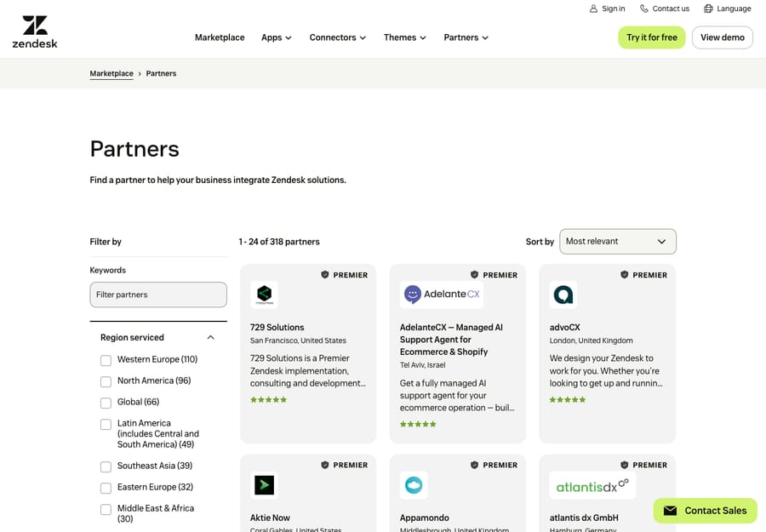Click the Zendesk logo
The image size is (766, 532).
[x=35, y=31]
